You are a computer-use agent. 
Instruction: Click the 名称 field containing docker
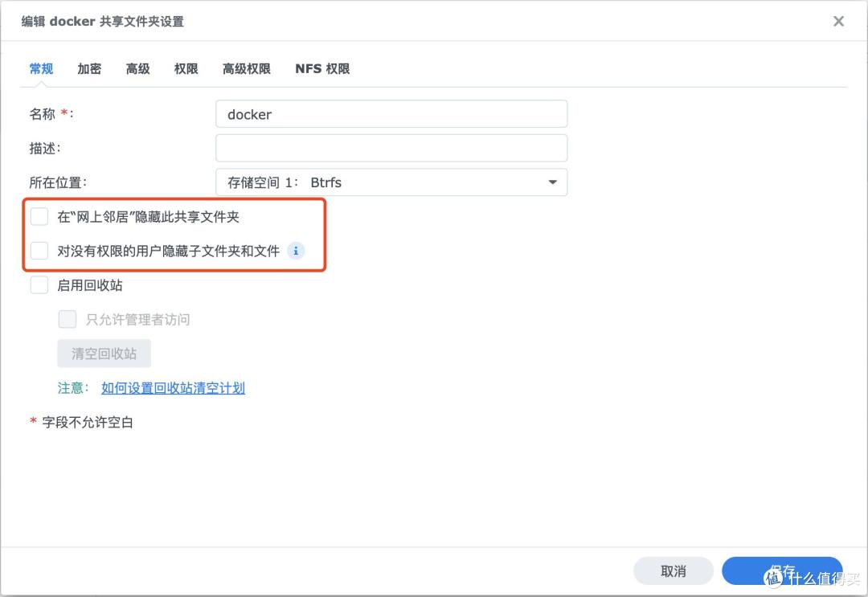pos(391,114)
